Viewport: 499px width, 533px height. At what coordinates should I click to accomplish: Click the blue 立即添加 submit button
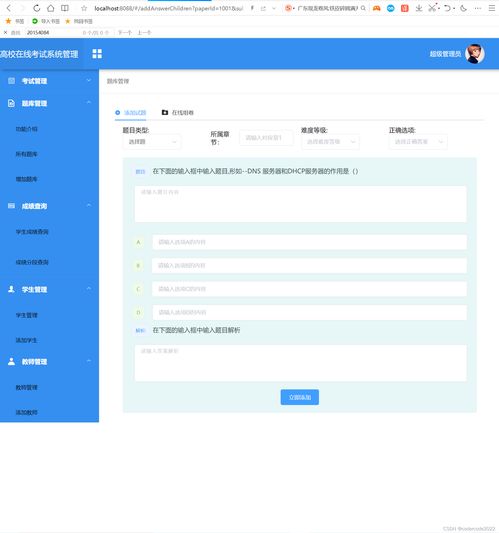click(299, 397)
